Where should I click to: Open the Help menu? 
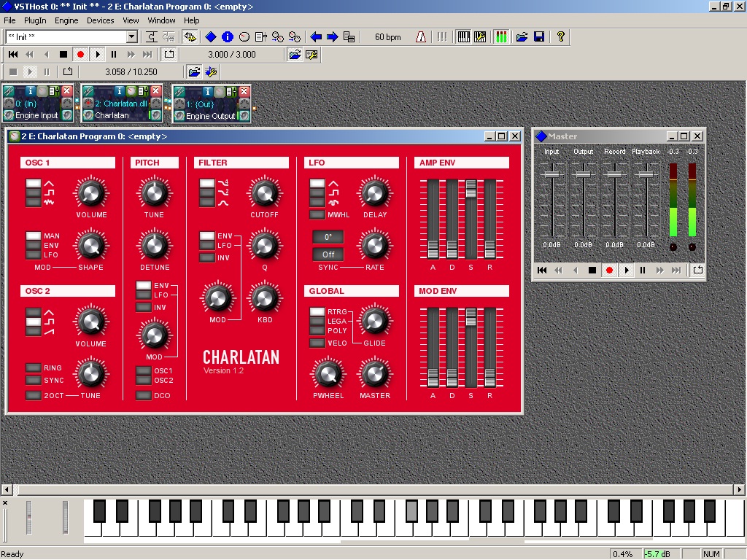click(x=192, y=20)
